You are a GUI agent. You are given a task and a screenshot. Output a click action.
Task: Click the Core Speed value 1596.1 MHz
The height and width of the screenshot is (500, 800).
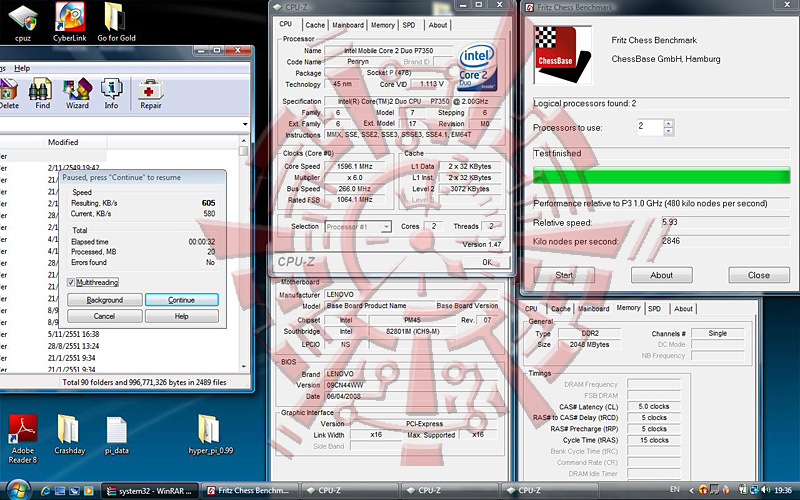[x=355, y=166]
